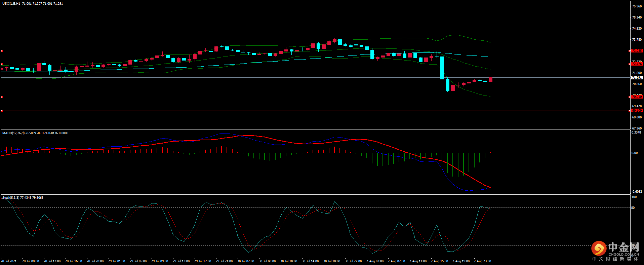The height and width of the screenshot is (265, 644).
Task: Click the 69.109 horizontal line price tag
Action: [637, 111]
